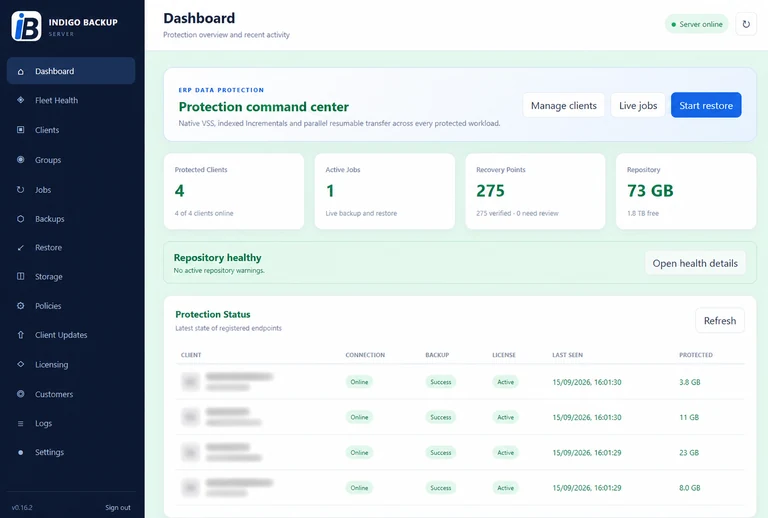This screenshot has width=768, height=518.
Task: Click the Customers disc icon
Action: [x=21, y=394]
